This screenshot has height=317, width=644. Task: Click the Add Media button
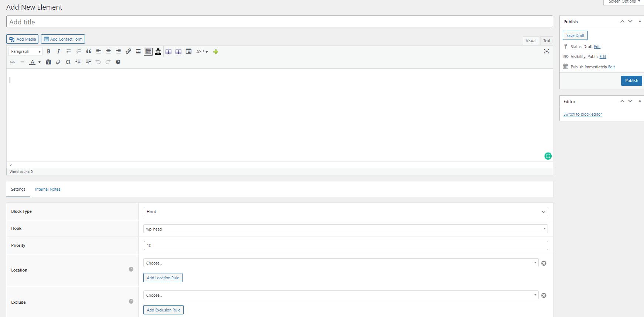tap(22, 39)
